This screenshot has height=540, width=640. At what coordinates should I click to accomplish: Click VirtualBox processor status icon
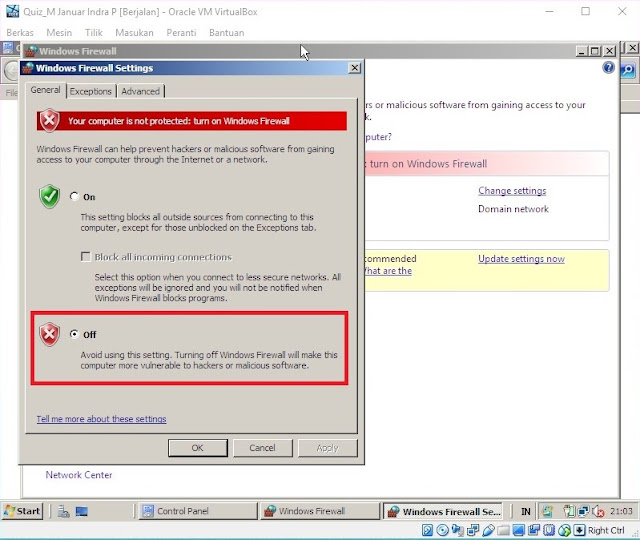549,530
